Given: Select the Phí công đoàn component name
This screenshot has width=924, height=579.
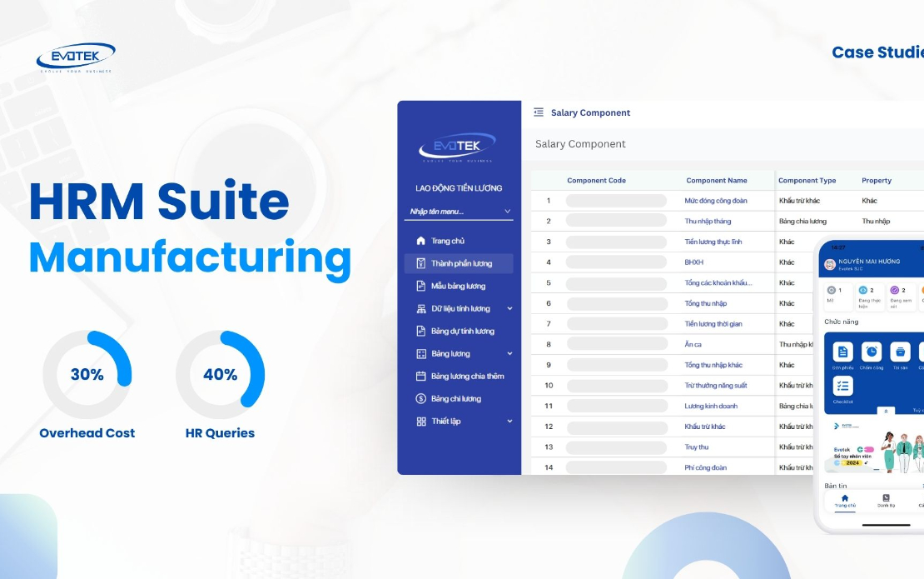Looking at the screenshot, I should click(705, 467).
